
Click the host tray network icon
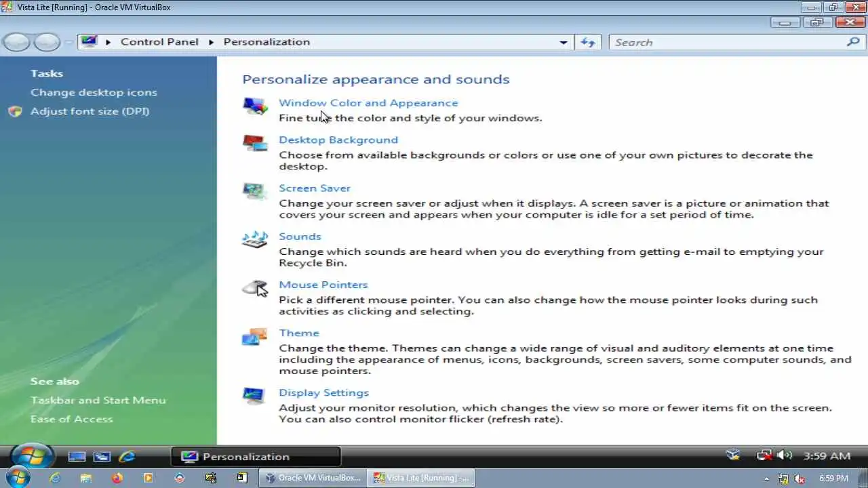[783, 479]
